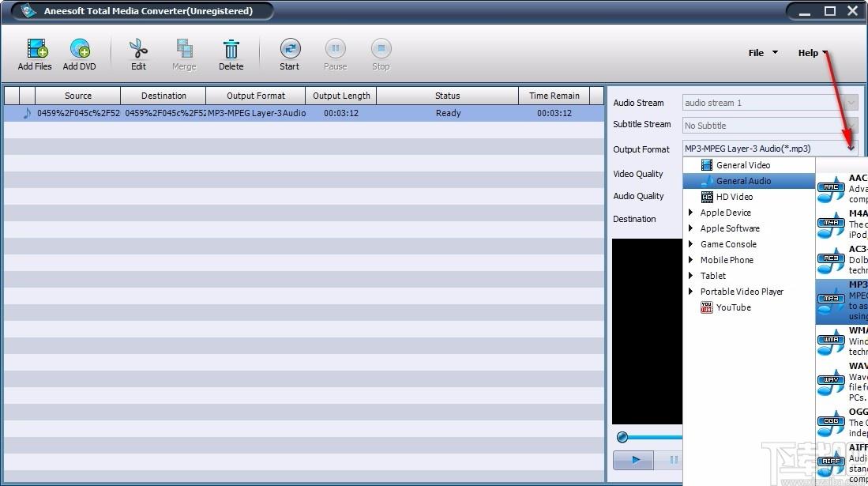
Task: Open the Help menu
Action: [x=813, y=53]
